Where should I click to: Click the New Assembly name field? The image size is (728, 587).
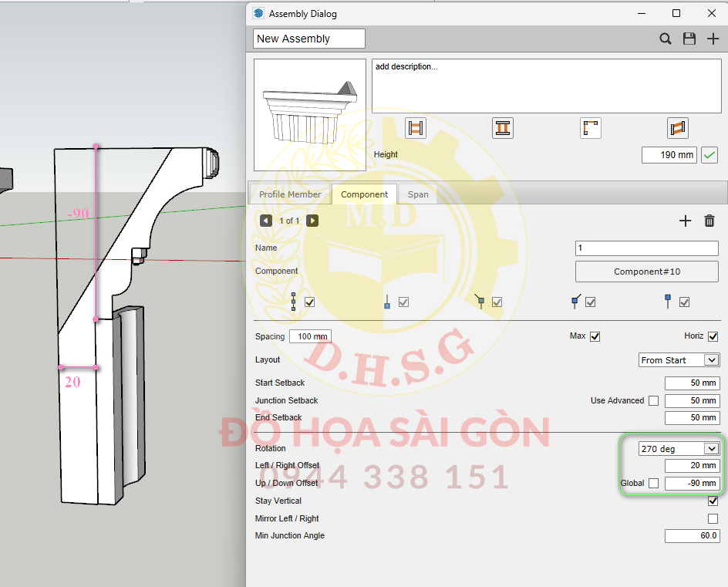click(308, 39)
